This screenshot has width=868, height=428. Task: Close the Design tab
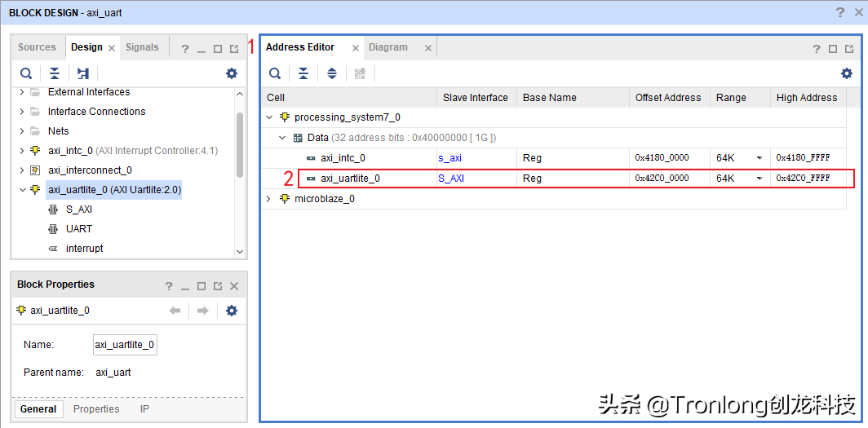point(111,48)
